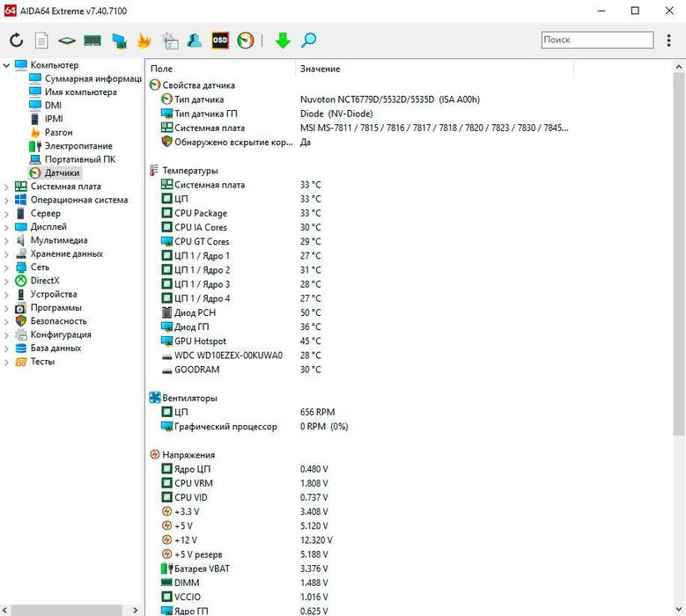This screenshot has height=616, width=686.
Task: Click the vertical scrollbar thumb
Action: (x=679, y=253)
